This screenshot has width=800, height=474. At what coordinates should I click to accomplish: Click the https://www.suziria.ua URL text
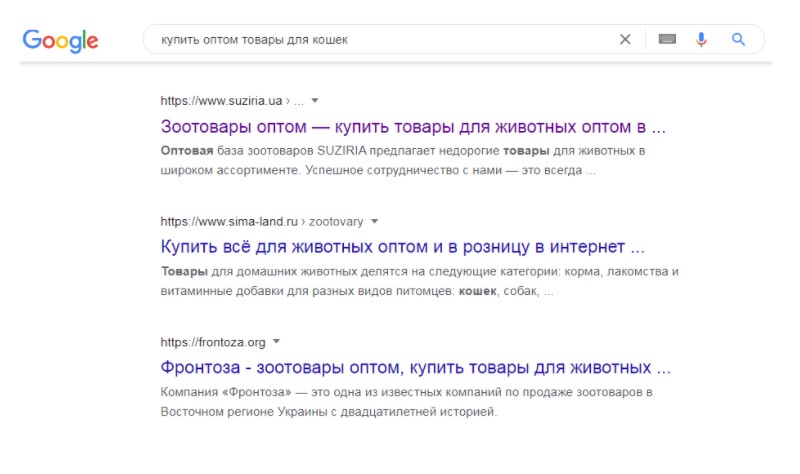(x=222, y=101)
